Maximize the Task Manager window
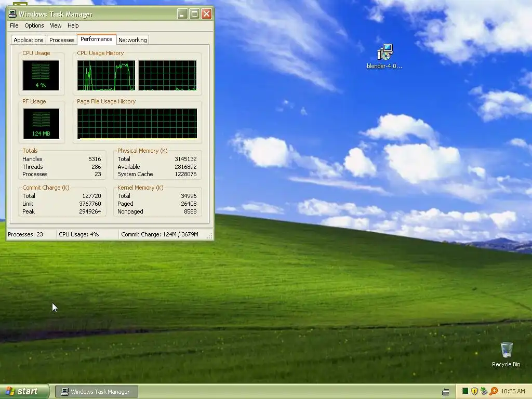Screen dimensions: 532x399 point(194,14)
